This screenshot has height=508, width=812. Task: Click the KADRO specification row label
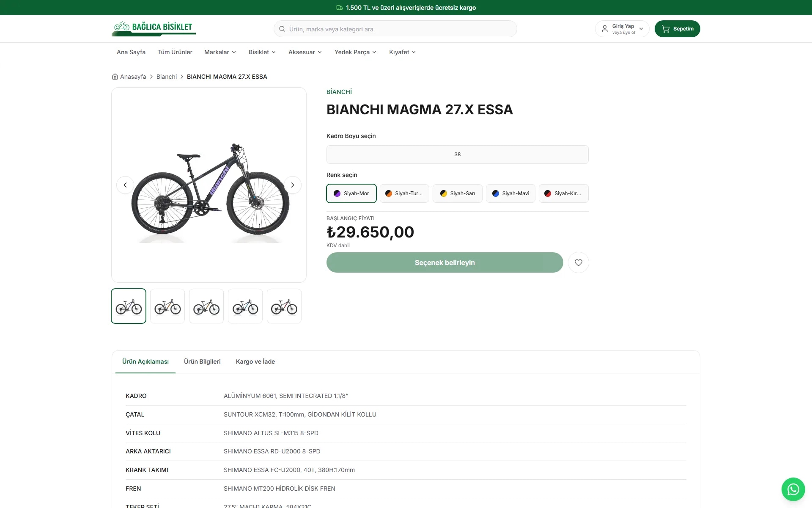(136, 396)
